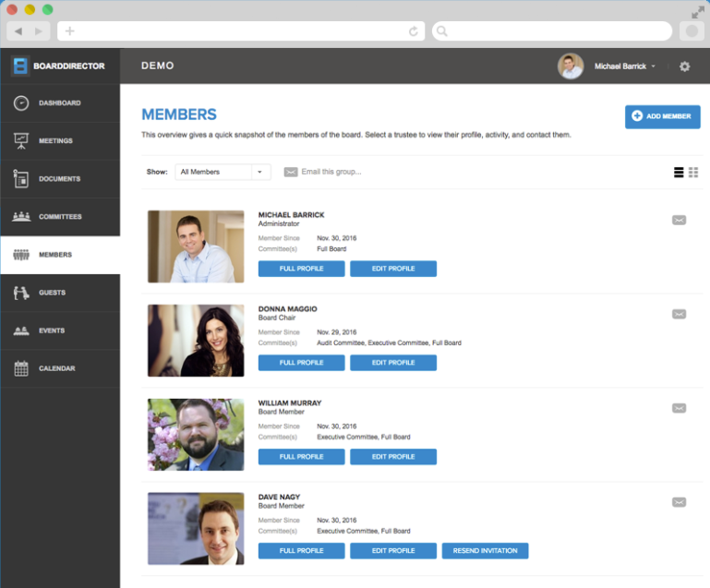Click the envelope icon beside Email this group
This screenshot has height=588, width=710.
pyautogui.click(x=291, y=172)
